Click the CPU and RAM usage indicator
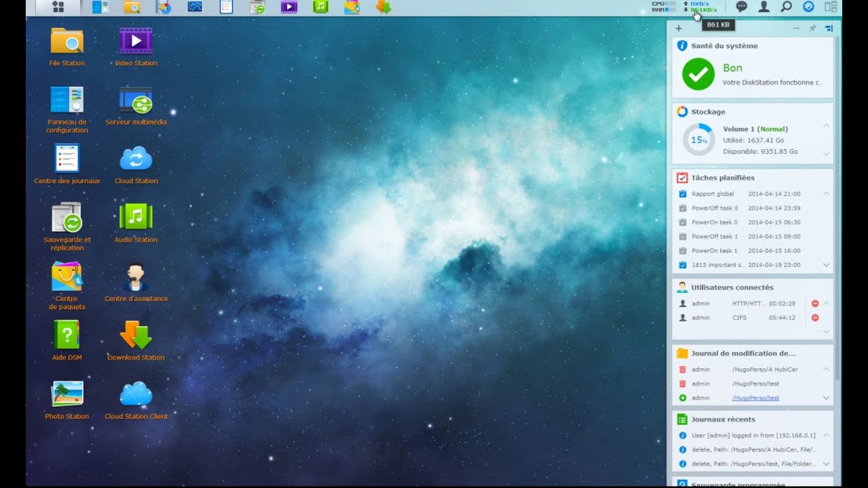 point(665,7)
